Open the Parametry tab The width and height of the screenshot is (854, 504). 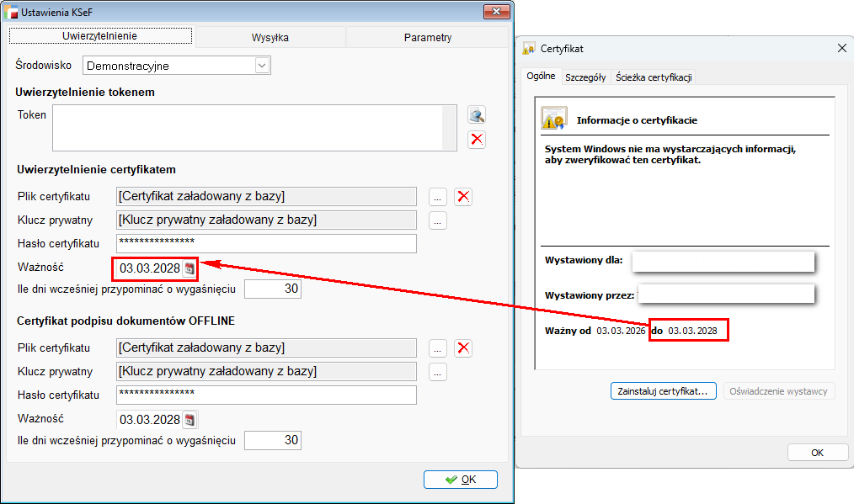[x=427, y=37]
